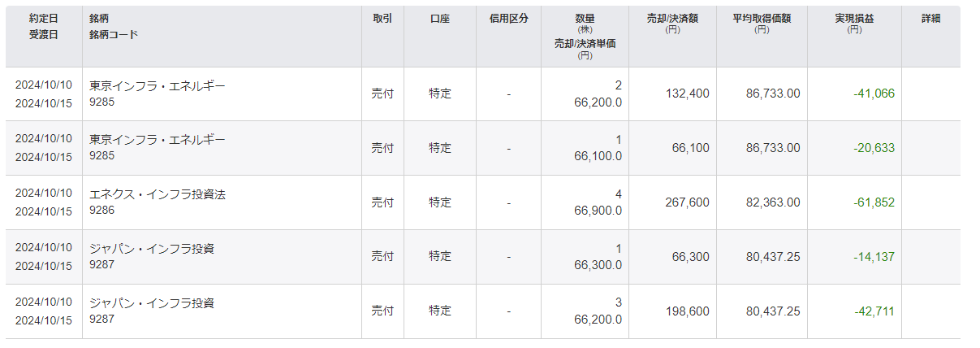This screenshot has width=980, height=348.
Task: Select the 平均取得価額 column header
Action: point(762,18)
